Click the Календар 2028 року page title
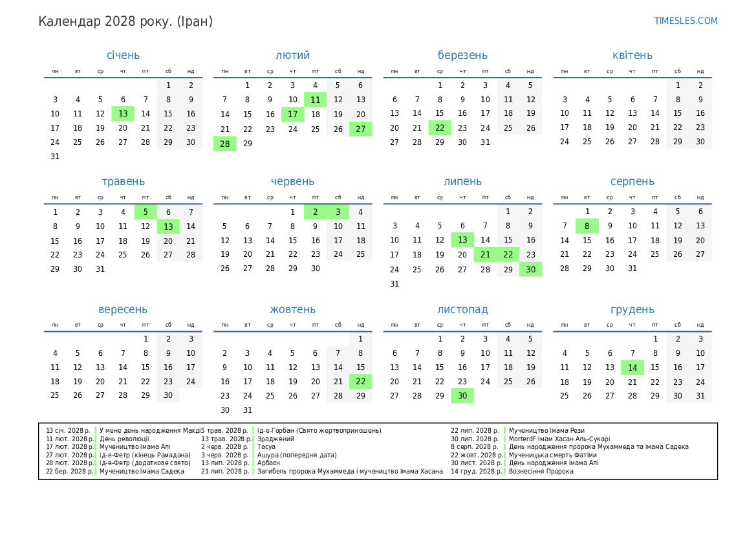The image size is (756, 535). 125,21
